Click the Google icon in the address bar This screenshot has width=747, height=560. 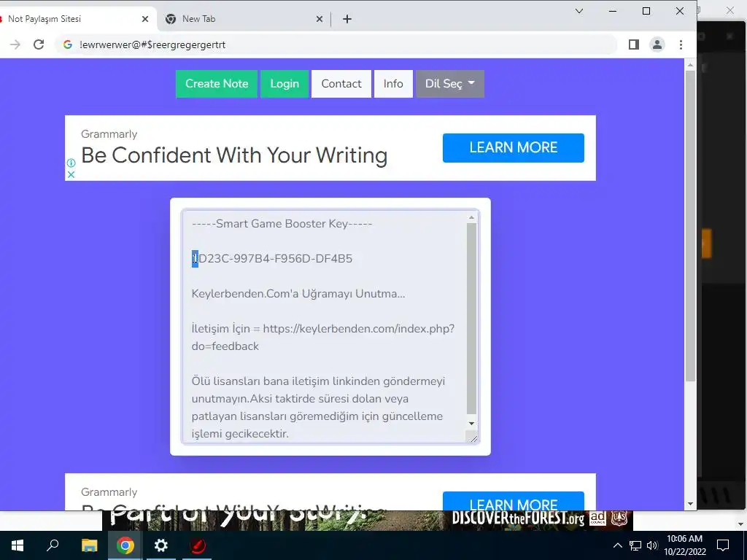tap(68, 44)
